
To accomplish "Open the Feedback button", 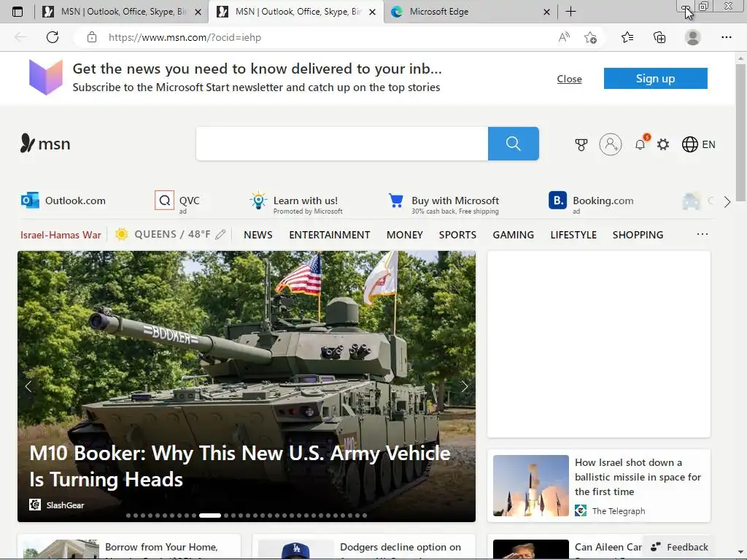I will pyautogui.click(x=680, y=547).
